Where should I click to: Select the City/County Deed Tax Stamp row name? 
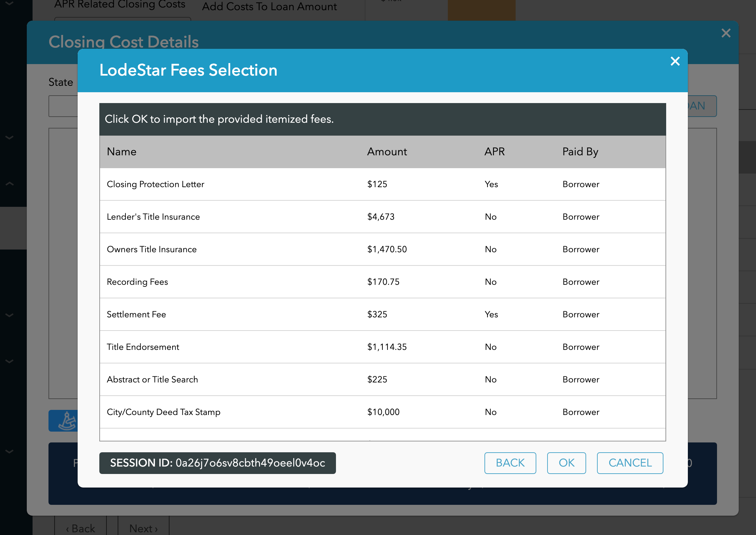tap(163, 412)
